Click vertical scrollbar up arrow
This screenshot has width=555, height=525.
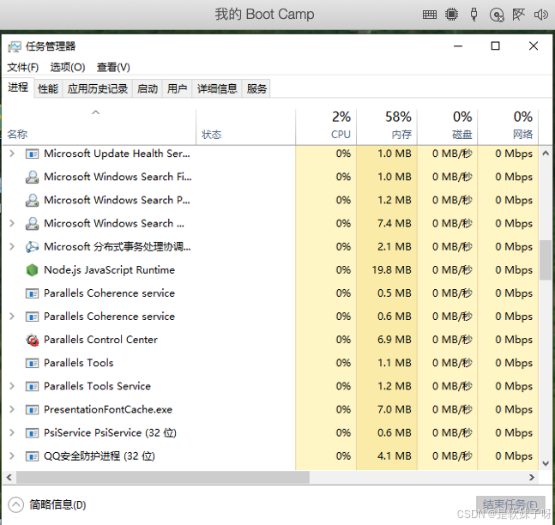coord(546,153)
